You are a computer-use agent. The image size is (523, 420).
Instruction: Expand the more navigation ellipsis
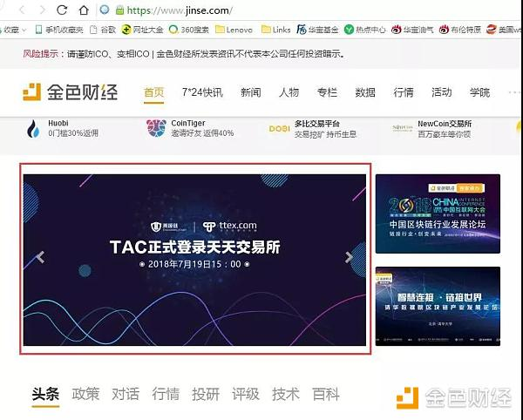click(514, 92)
